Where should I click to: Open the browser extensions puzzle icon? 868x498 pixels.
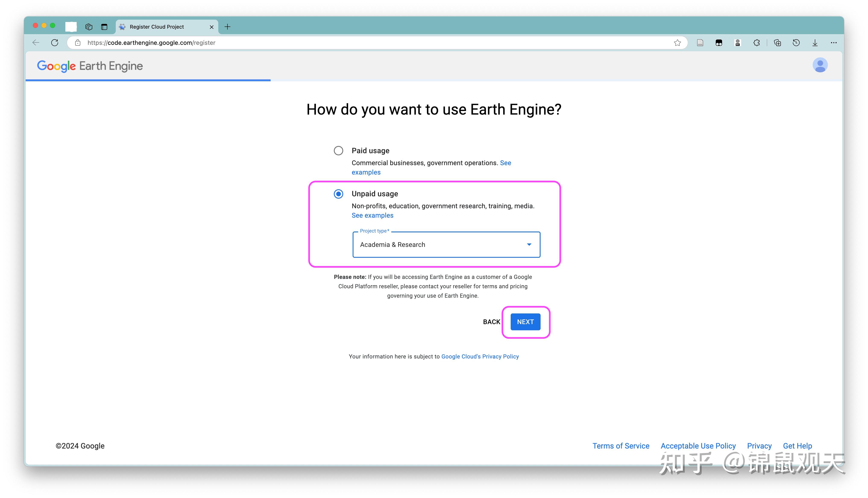click(757, 43)
